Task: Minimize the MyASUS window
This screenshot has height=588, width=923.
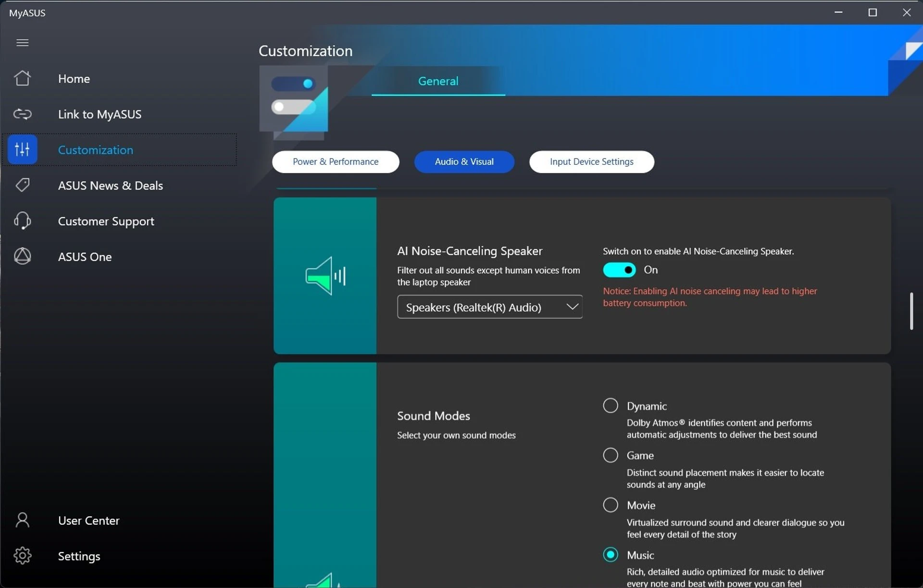Action: (x=838, y=12)
